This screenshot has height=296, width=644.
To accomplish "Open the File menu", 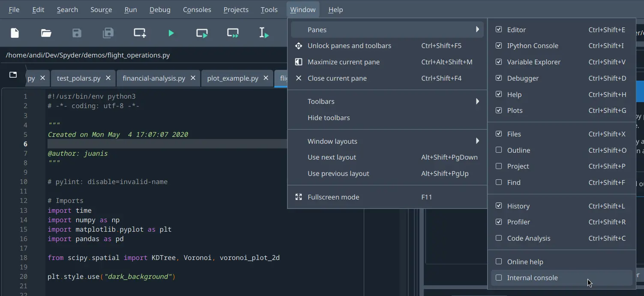I will pos(14,9).
